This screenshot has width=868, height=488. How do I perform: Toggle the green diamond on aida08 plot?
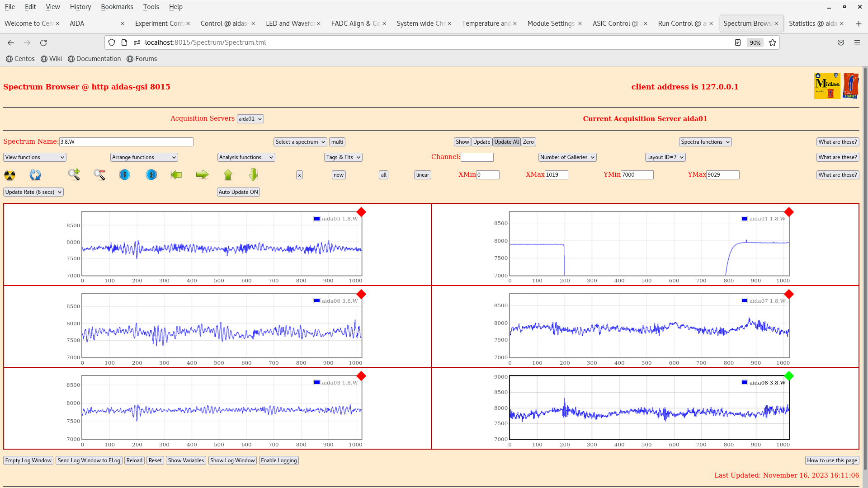point(789,376)
